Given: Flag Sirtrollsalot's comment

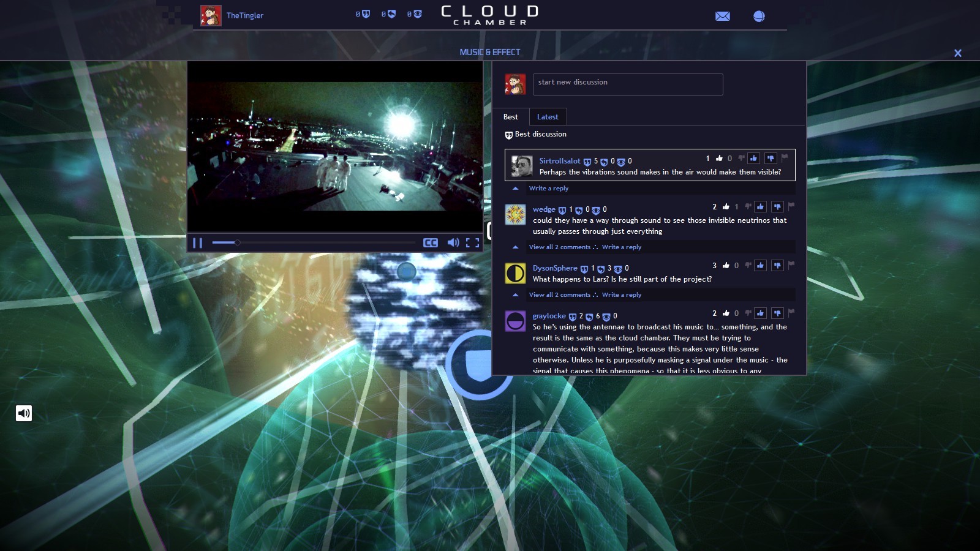Looking at the screenshot, I should tap(785, 158).
